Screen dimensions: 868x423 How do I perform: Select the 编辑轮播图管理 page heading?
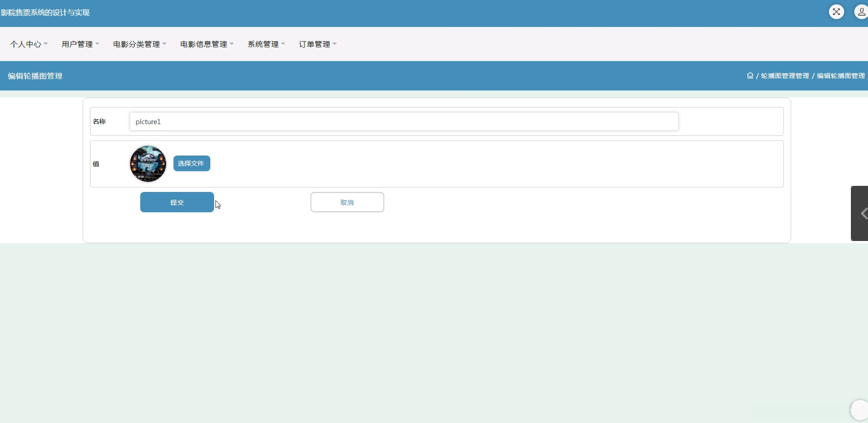point(35,76)
